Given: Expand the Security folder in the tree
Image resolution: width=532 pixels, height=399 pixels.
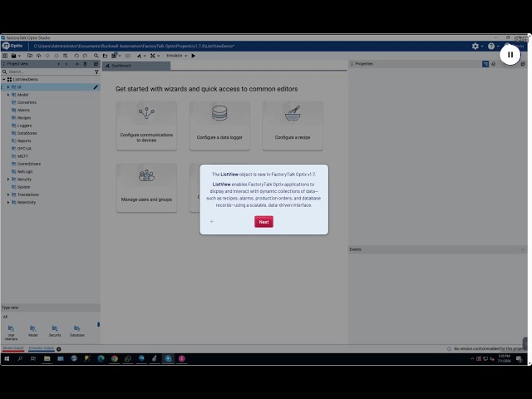Looking at the screenshot, I should pos(8,180).
